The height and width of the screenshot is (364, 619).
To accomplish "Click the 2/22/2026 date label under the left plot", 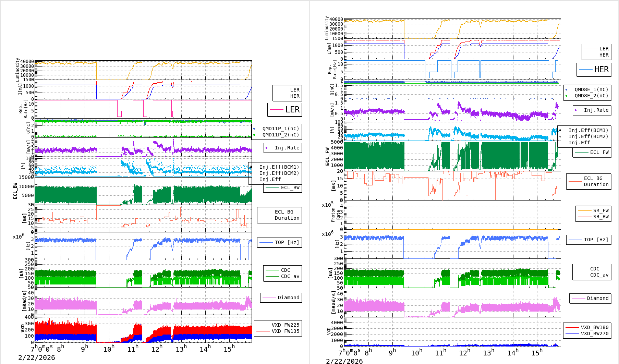I will 37,357.
